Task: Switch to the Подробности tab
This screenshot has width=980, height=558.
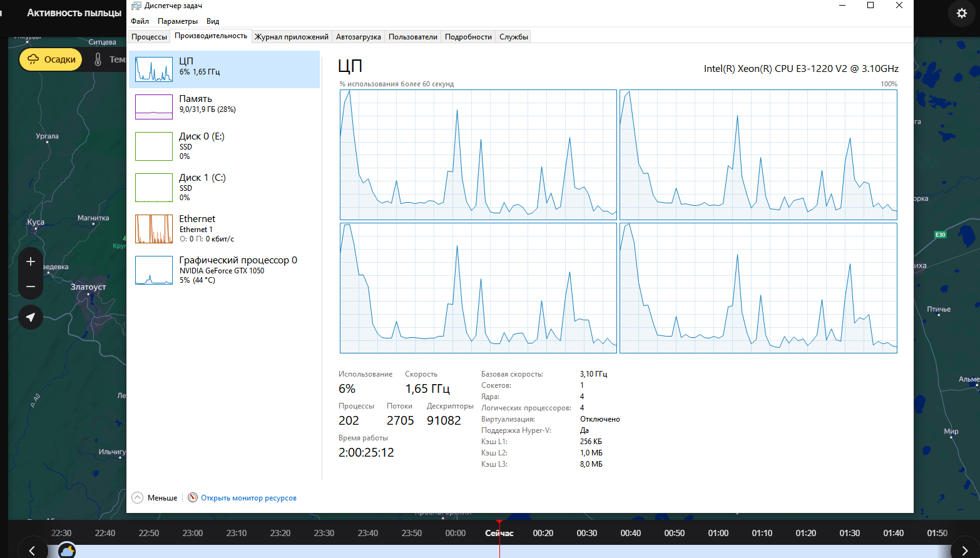Action: click(x=468, y=37)
